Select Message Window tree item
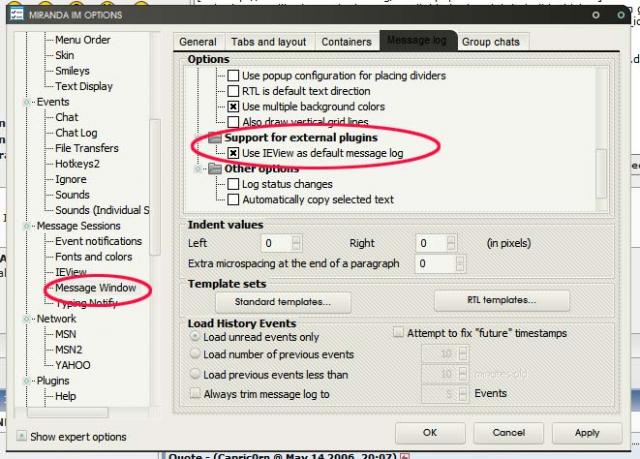Screen dimensions: 640x459 point(96,288)
